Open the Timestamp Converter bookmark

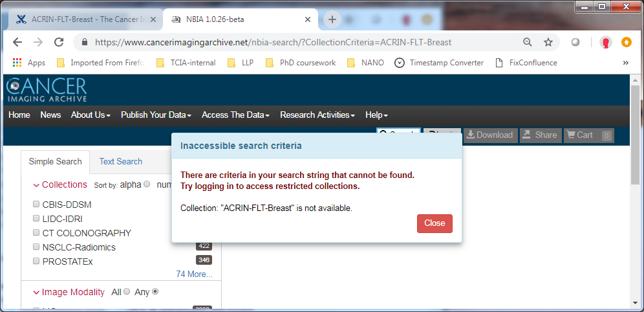pyautogui.click(x=440, y=63)
